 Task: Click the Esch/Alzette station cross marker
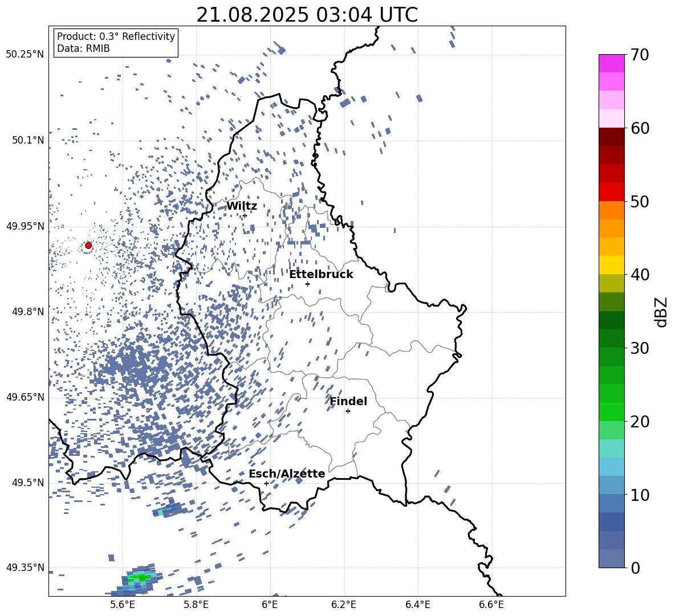click(266, 483)
